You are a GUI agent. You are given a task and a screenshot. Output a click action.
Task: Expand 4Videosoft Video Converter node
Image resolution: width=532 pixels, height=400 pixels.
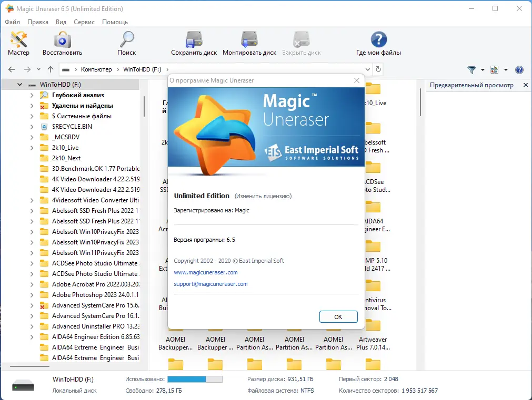tap(32, 200)
